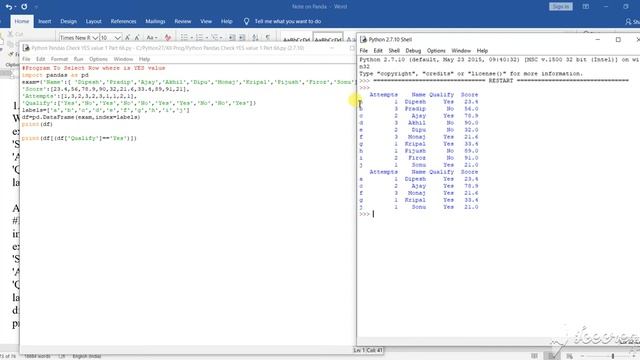The height and width of the screenshot is (360, 640).
Task: Adjust the Word zoom slider handle
Action: point(613,356)
